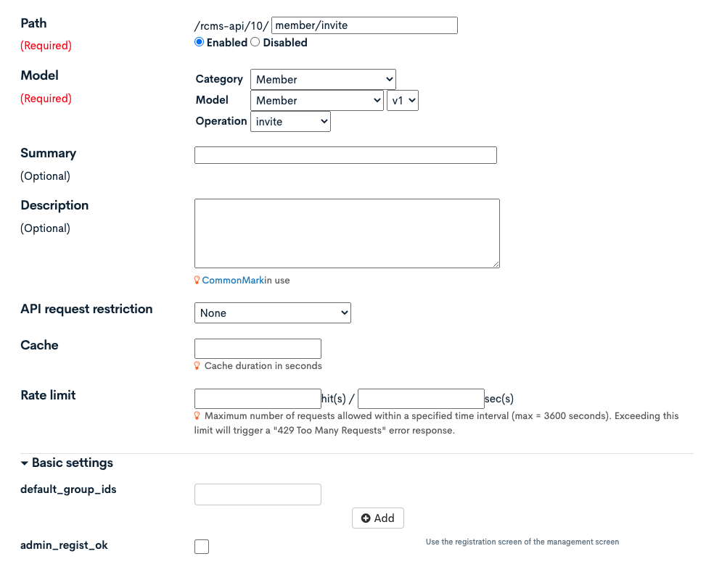Click the lightbulb icon beside Cache duration hint
This screenshot has height=588, width=706.
click(x=197, y=366)
